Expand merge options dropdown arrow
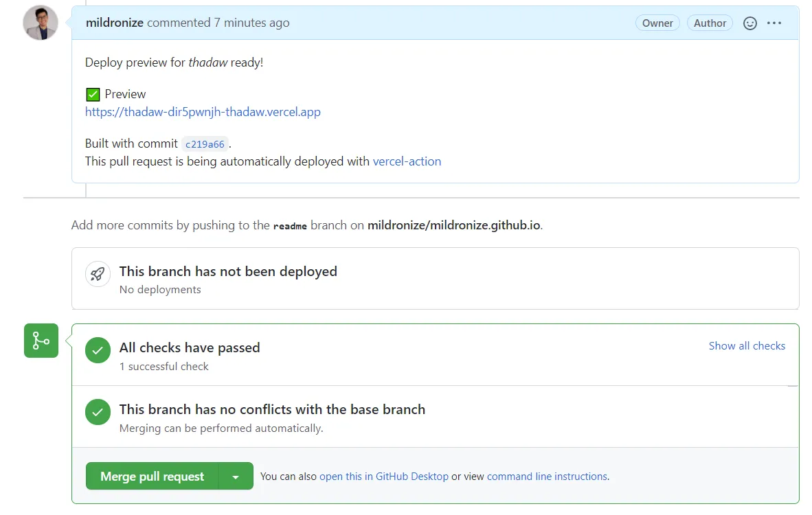Screen dimensions: 812x515 [236, 477]
